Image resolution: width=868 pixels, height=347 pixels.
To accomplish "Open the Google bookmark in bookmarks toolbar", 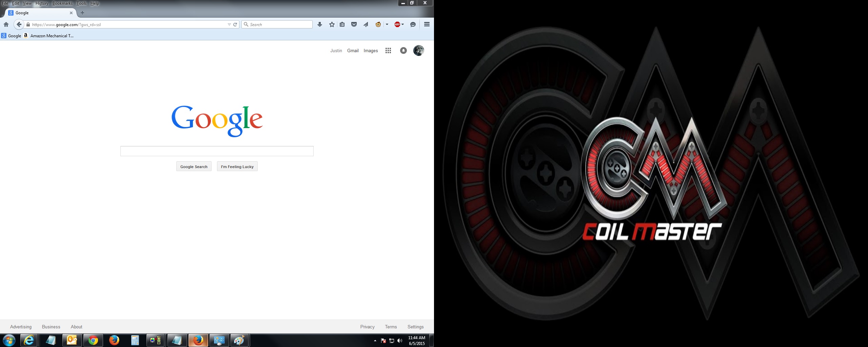I will 11,36.
